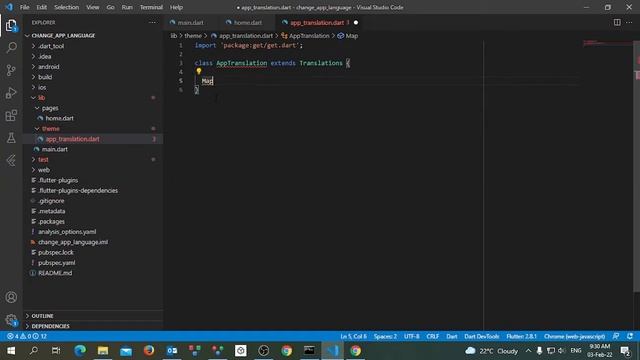Open the Extensions view
Screen dimensions: 640x360
[11, 116]
